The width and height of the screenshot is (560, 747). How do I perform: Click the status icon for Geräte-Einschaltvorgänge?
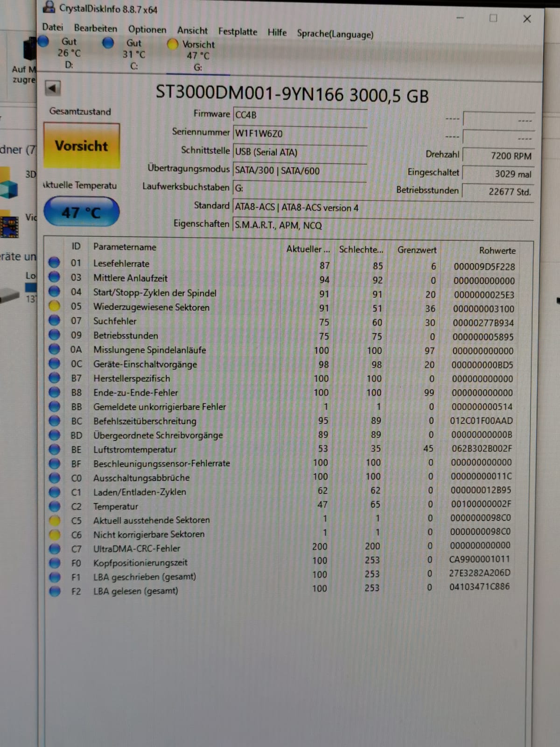click(x=54, y=363)
